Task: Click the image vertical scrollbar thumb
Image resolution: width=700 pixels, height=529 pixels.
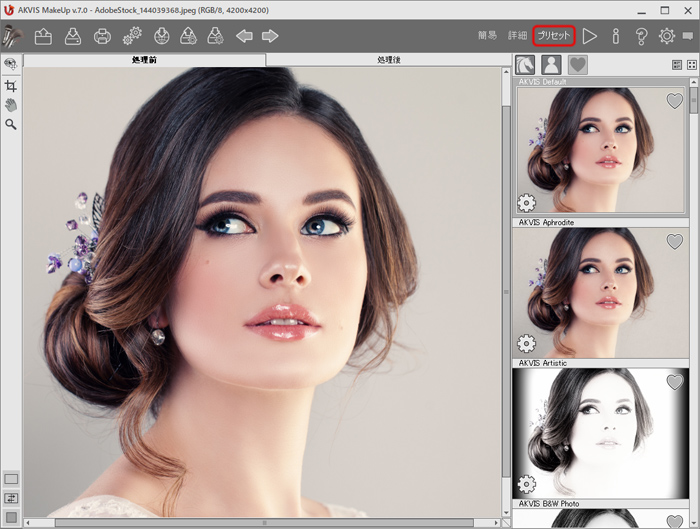Action: point(506,292)
